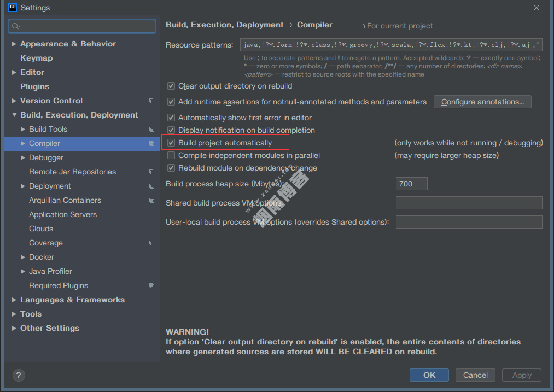Click the expand icon in Resource patterns field

click(536, 45)
